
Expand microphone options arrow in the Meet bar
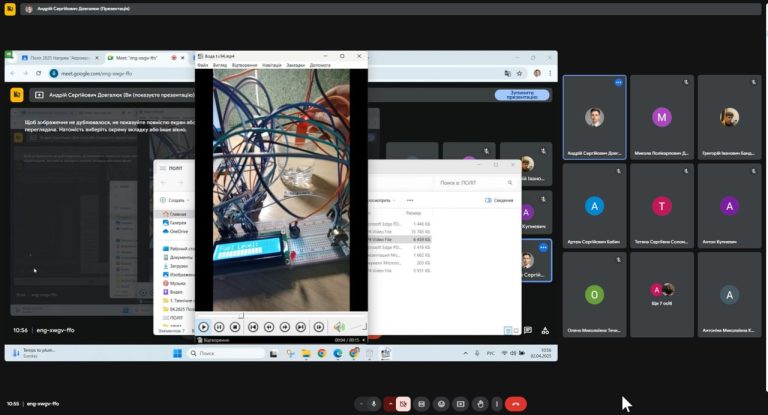pyautogui.click(x=361, y=404)
